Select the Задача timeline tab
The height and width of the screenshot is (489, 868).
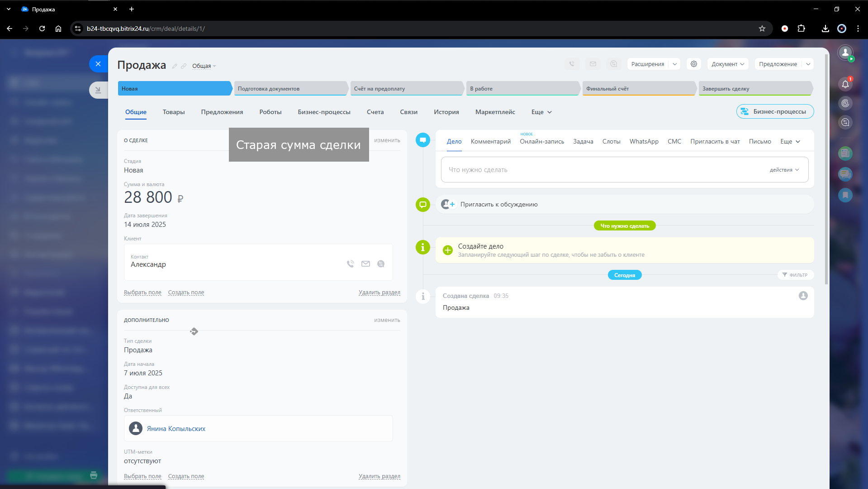point(583,141)
